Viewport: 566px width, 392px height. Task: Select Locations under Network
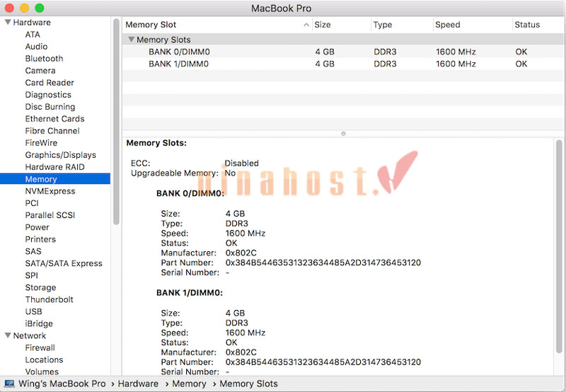[x=44, y=360]
